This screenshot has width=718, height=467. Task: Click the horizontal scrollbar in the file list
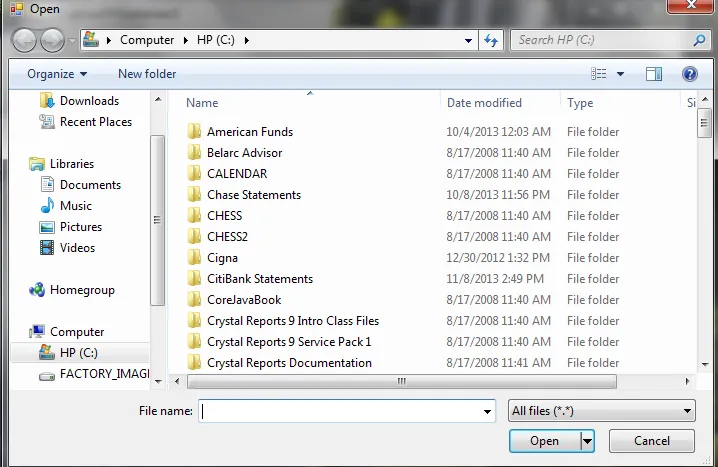click(402, 381)
